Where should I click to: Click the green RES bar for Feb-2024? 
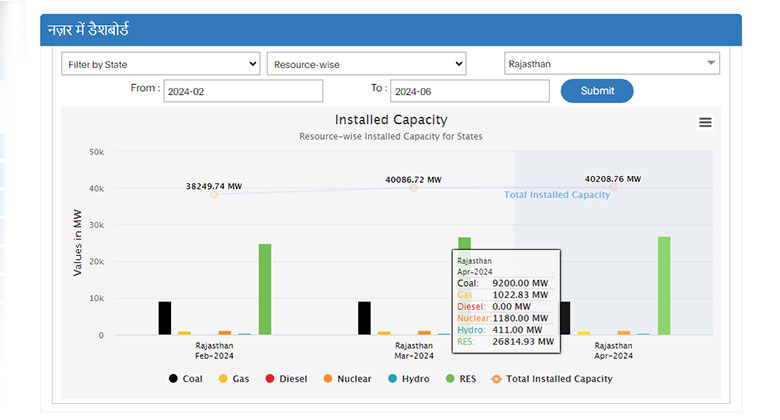coord(265,290)
